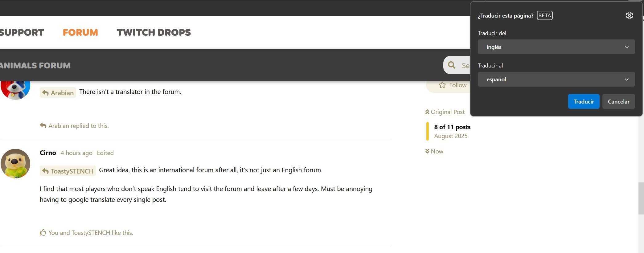The height and width of the screenshot is (253, 644).
Task: Open the TWITCH DROPS tab
Action: point(154,32)
